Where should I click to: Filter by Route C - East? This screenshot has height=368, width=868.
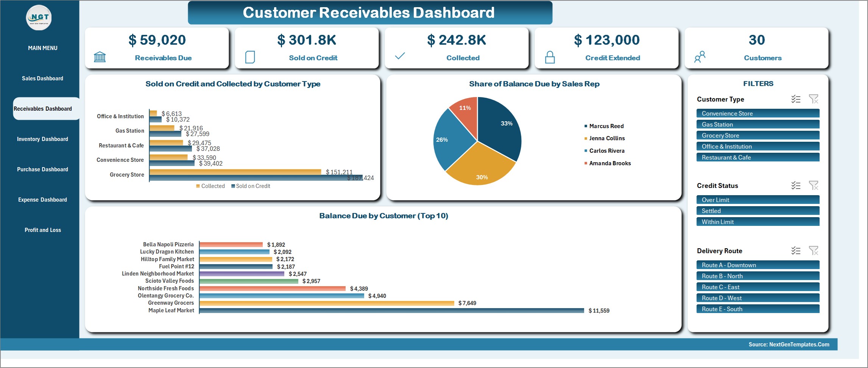coord(758,287)
